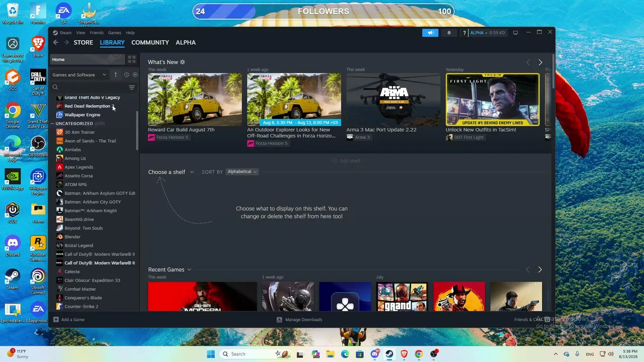Open the ALPHA profile tab

point(186,43)
